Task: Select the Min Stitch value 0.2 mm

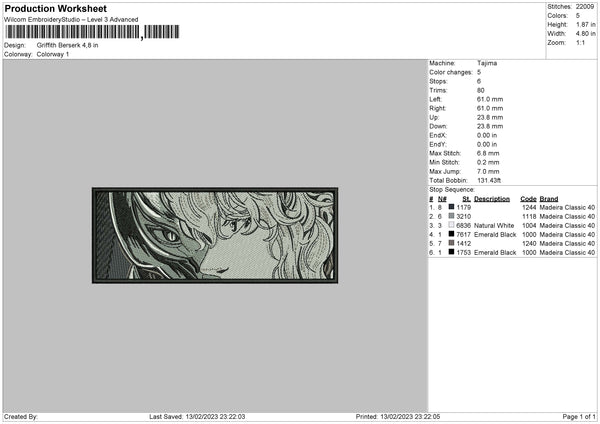Action: 488,162
